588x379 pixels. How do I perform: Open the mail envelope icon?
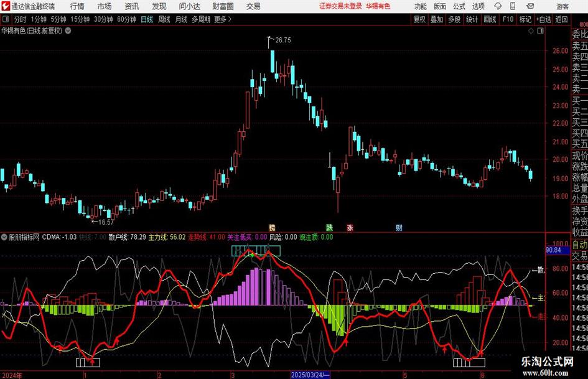coord(530,6)
